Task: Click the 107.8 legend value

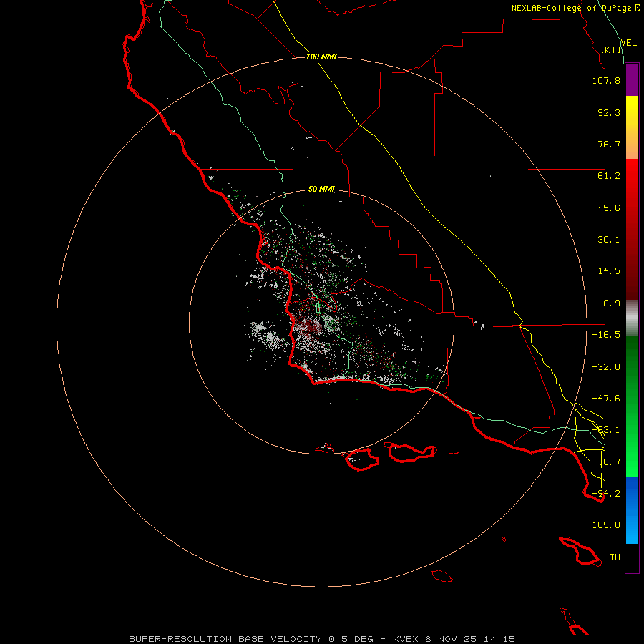Action: pos(606,80)
